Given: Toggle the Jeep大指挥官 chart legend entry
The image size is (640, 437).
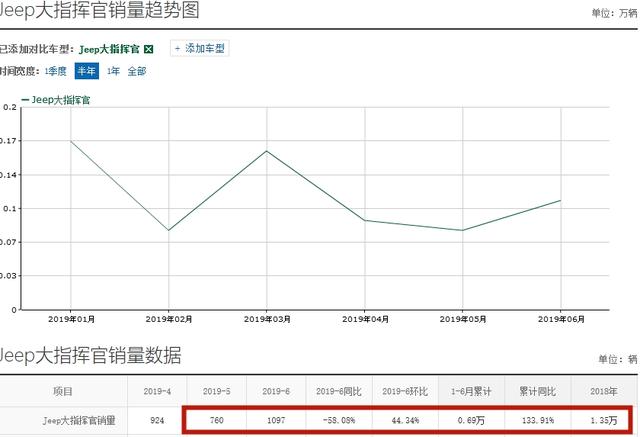Looking at the screenshot, I should click(56, 100).
